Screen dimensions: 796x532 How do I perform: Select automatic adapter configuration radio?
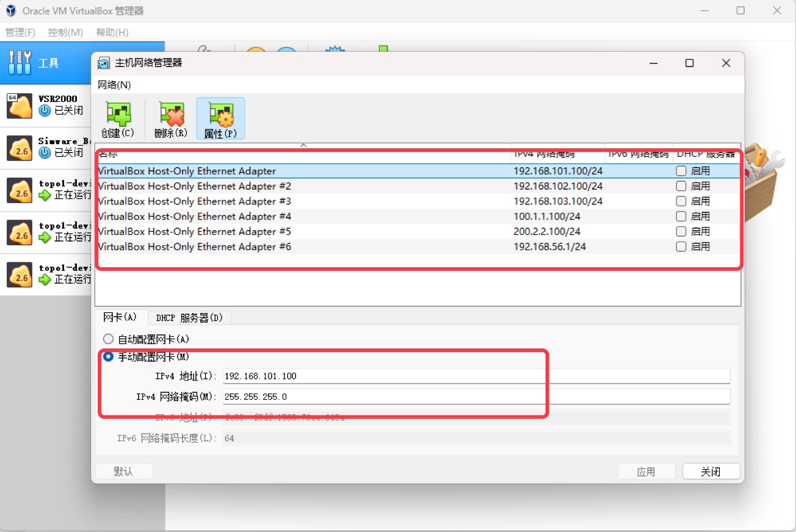108,339
